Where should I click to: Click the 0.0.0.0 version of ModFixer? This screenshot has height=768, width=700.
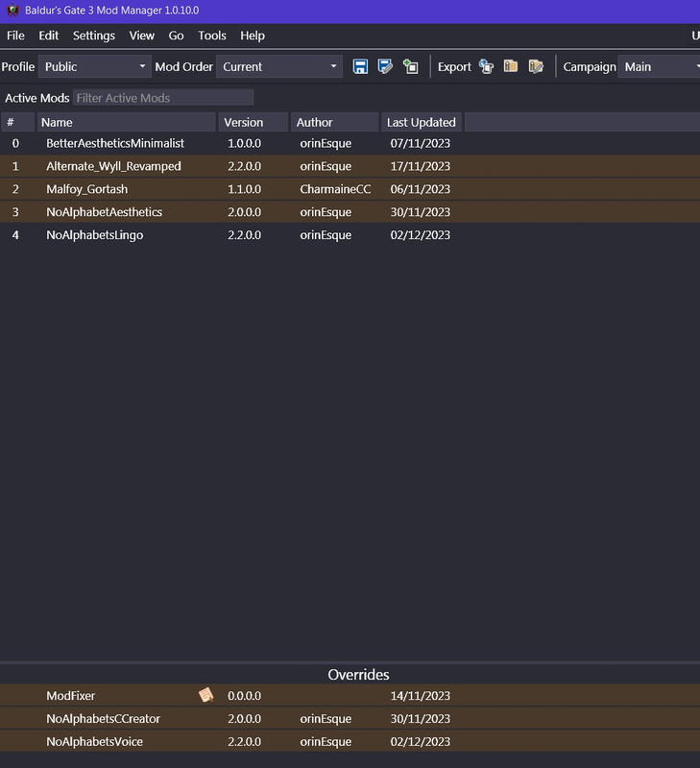pos(244,695)
